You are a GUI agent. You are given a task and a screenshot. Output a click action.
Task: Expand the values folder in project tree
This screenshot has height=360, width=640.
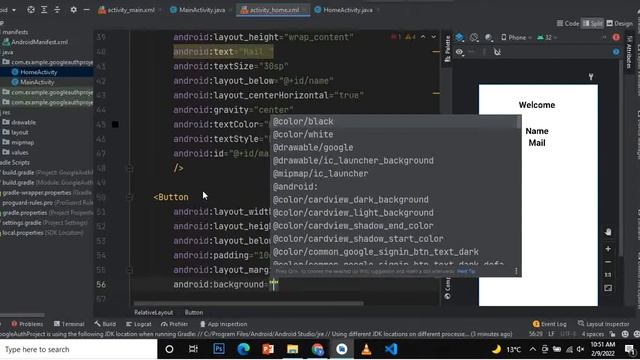[16, 152]
